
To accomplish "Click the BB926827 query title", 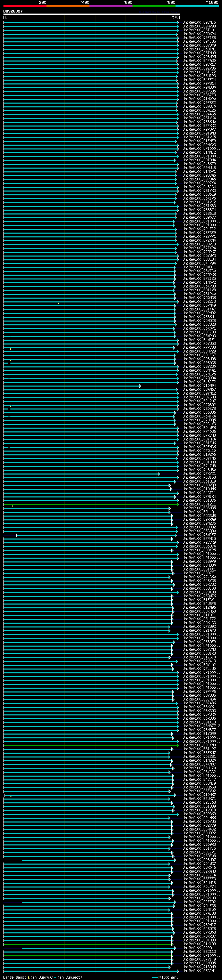I will pos(13,11).
